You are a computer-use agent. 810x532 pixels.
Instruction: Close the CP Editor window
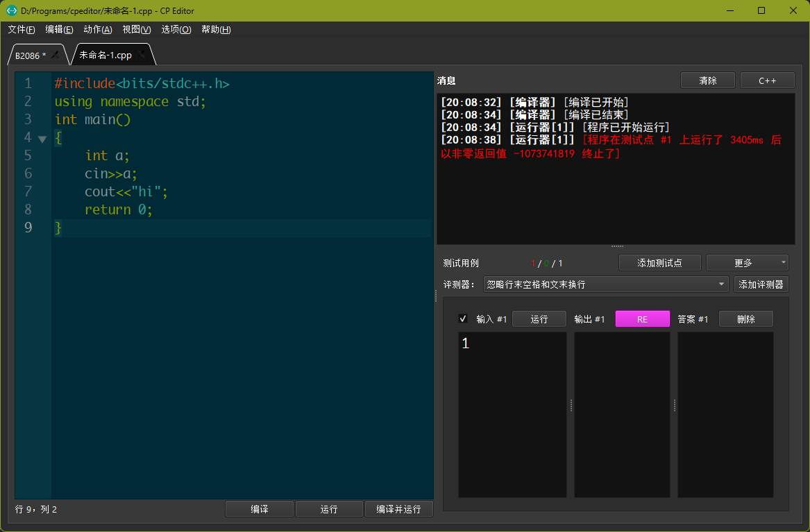pos(793,10)
